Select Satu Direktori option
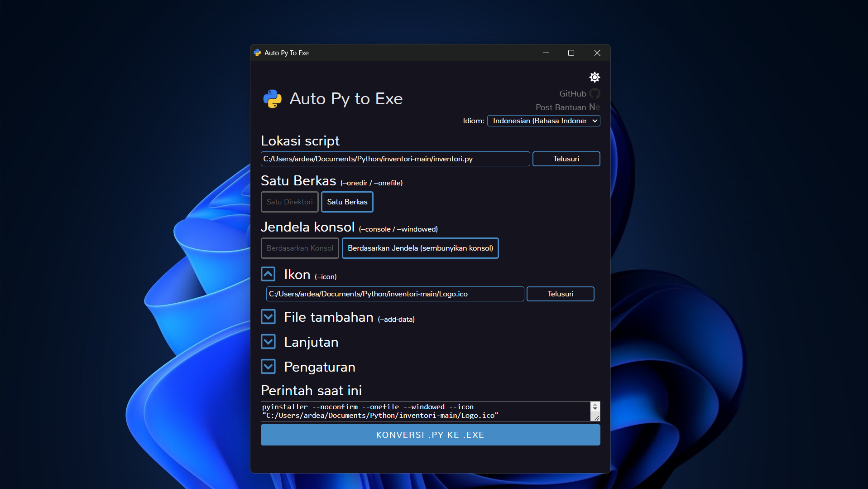This screenshot has width=868, height=489. [290, 202]
